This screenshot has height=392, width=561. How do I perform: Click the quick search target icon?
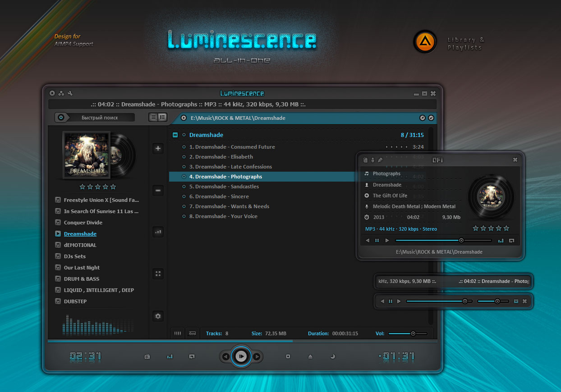tap(62, 118)
